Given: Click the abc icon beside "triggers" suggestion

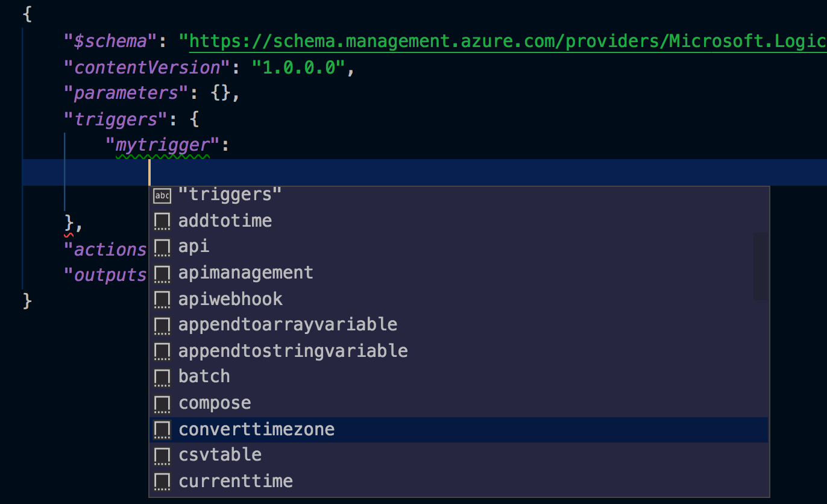Looking at the screenshot, I should (162, 194).
